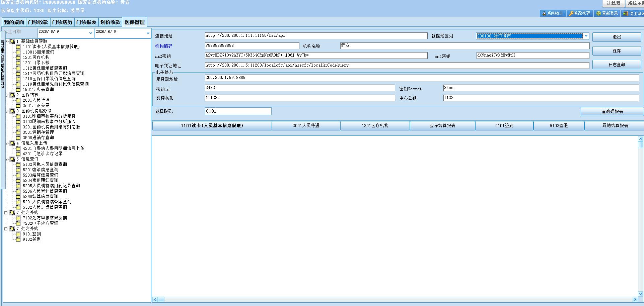Viewport: 644px width, 306px height.
Task: Click the 1201医疗机构 button in button row
Action: (x=375, y=126)
